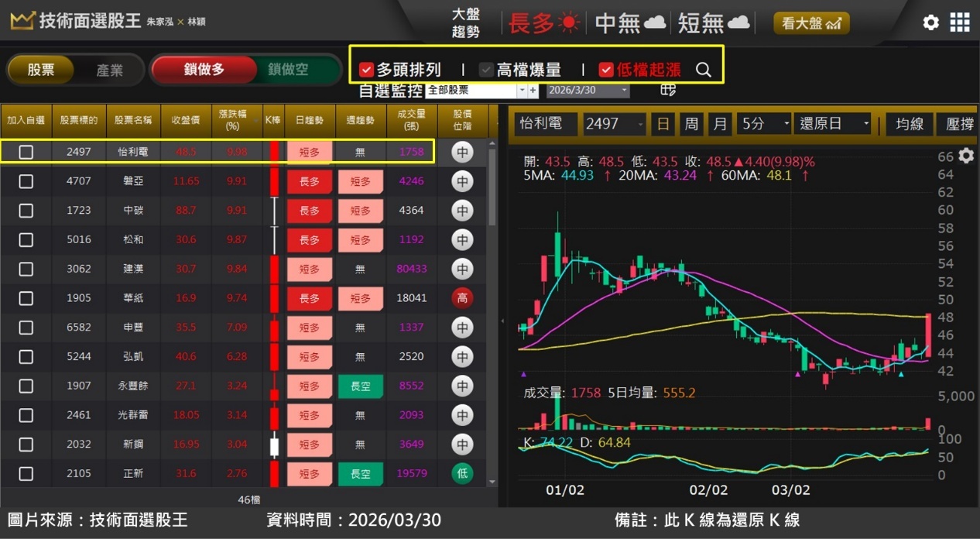Screen dimensions: 980x539
Task: Click the 短多 daily trend tag for 建漢
Action: click(x=310, y=269)
